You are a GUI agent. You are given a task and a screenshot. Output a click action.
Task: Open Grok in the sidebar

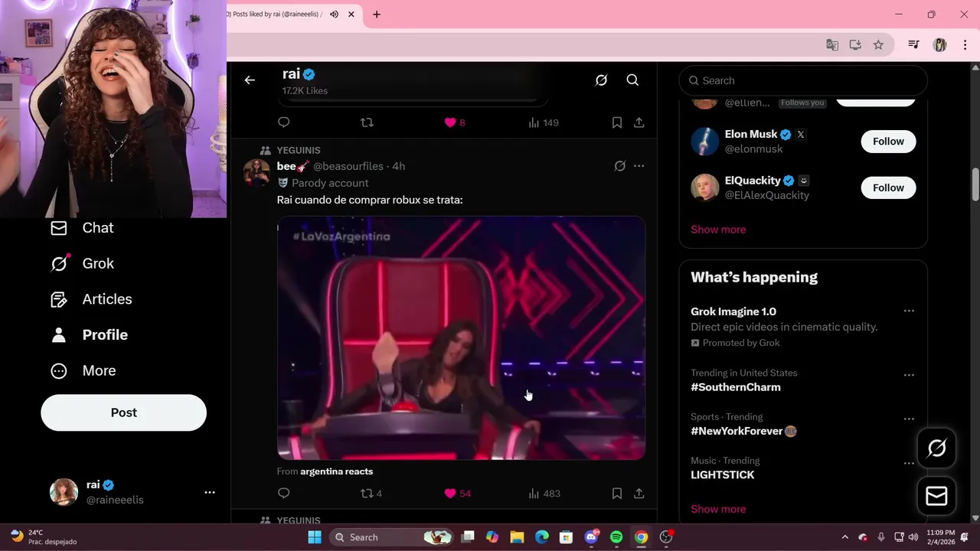click(82, 263)
